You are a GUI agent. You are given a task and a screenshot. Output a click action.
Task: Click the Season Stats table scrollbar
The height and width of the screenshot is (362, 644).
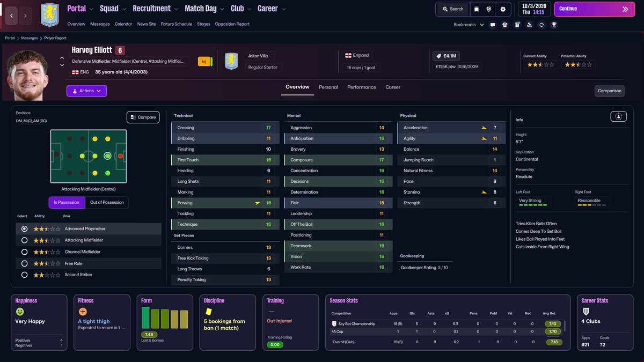click(564, 326)
